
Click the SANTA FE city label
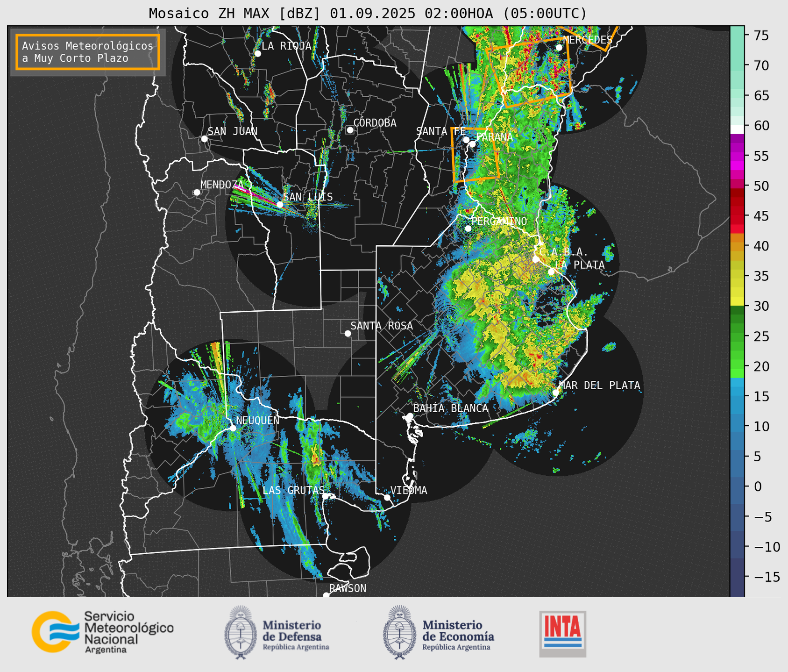point(441,131)
